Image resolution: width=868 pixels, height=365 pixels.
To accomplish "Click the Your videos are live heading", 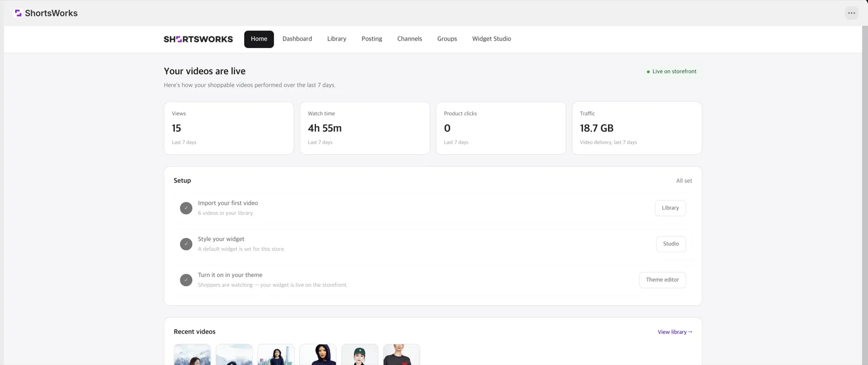I will click(204, 71).
